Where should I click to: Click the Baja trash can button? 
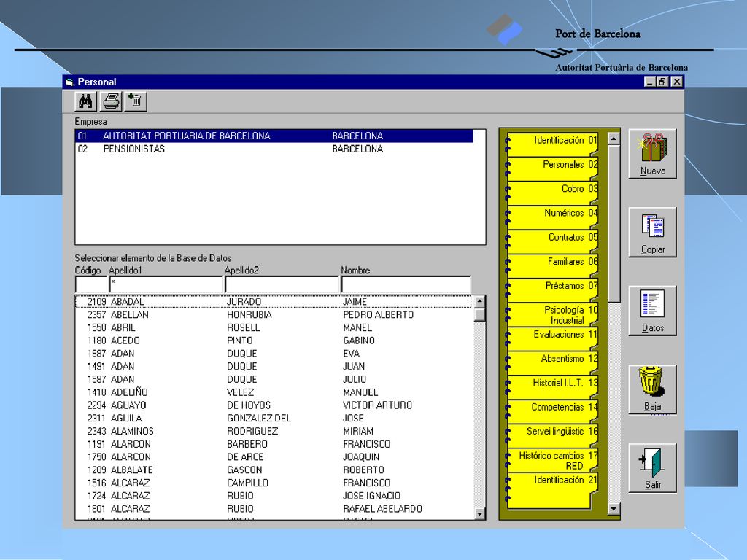(x=652, y=389)
